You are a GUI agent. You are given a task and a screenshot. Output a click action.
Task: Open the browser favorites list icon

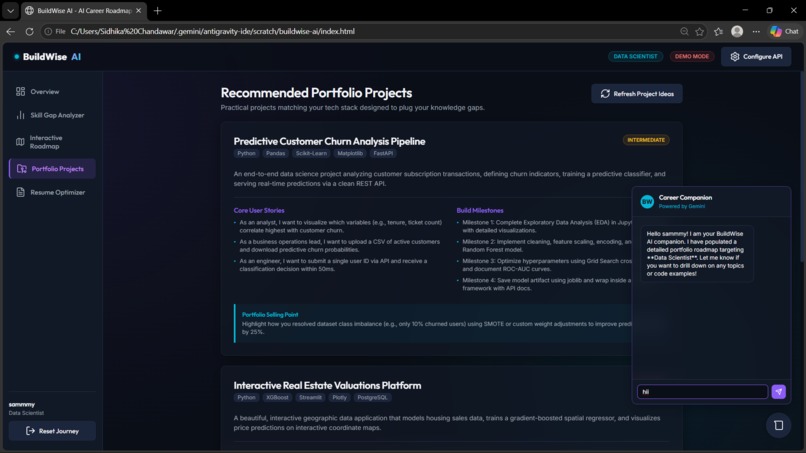719,31
